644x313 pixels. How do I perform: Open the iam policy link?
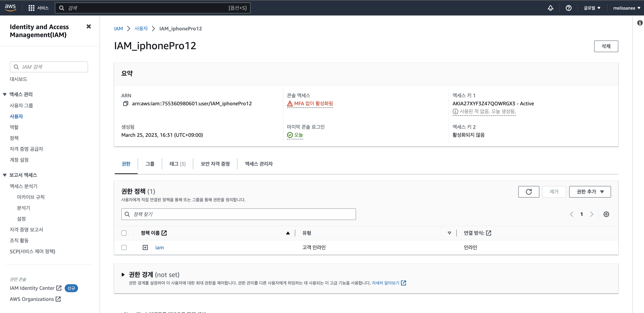click(160, 247)
